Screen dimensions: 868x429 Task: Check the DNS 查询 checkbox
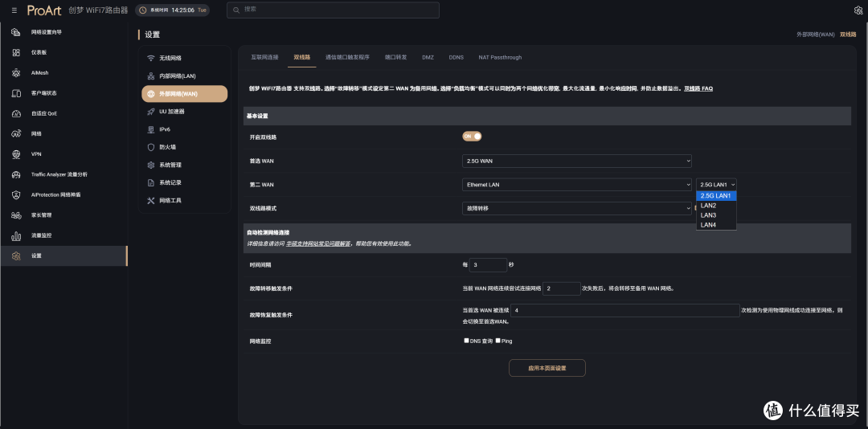point(467,341)
